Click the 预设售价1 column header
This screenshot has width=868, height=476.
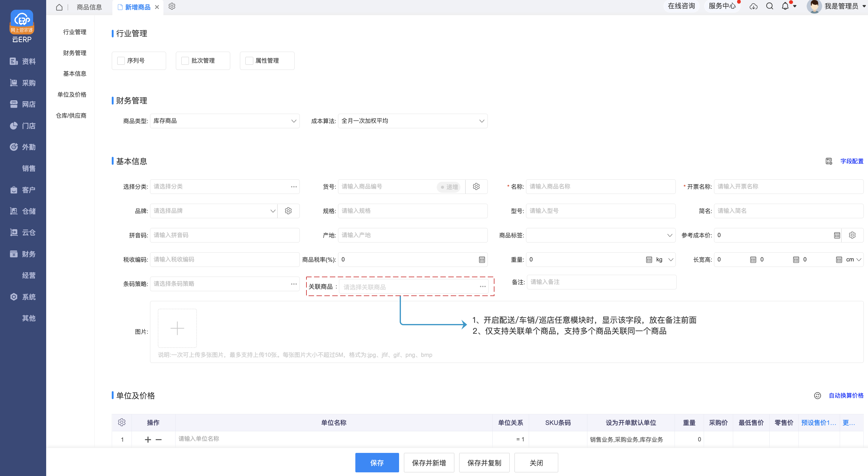coord(819,423)
